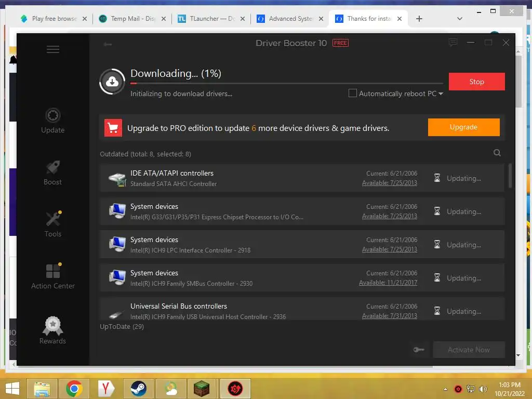The height and width of the screenshot is (399, 532).
Task: Click browser vertical scrollbar down arrow
Action: point(518,355)
